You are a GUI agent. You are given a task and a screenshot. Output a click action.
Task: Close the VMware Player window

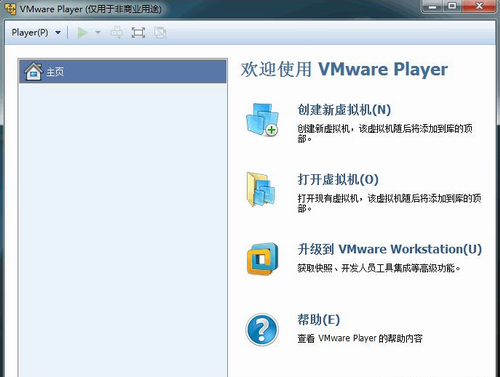pos(479,6)
